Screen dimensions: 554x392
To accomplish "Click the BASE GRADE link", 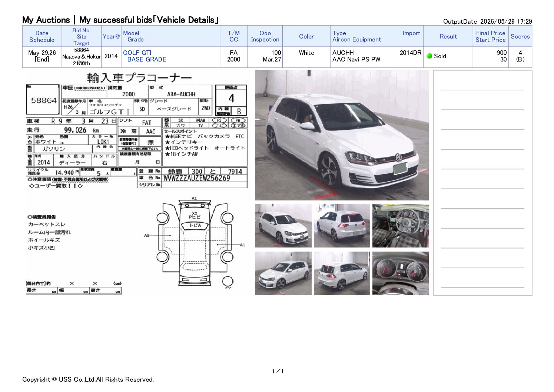I will [147, 59].
